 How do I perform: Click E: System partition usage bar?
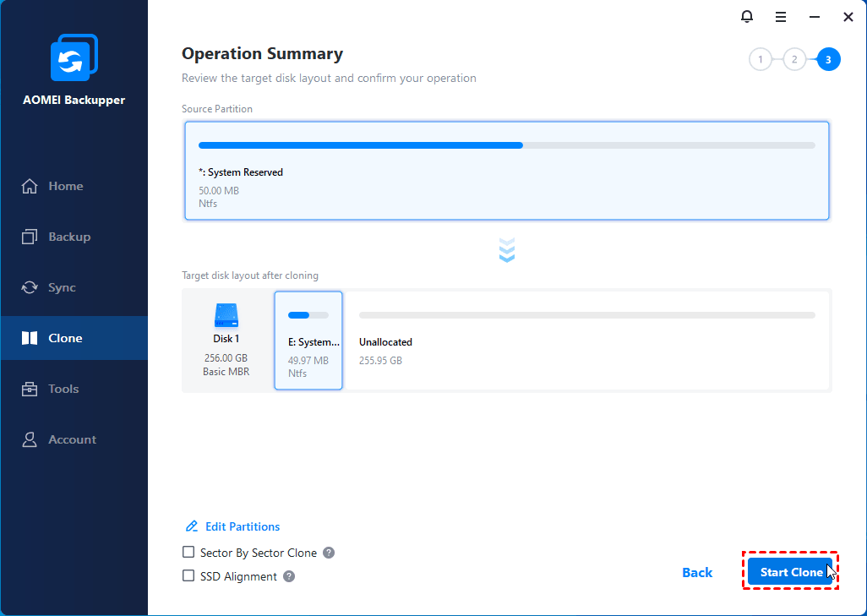[x=308, y=315]
